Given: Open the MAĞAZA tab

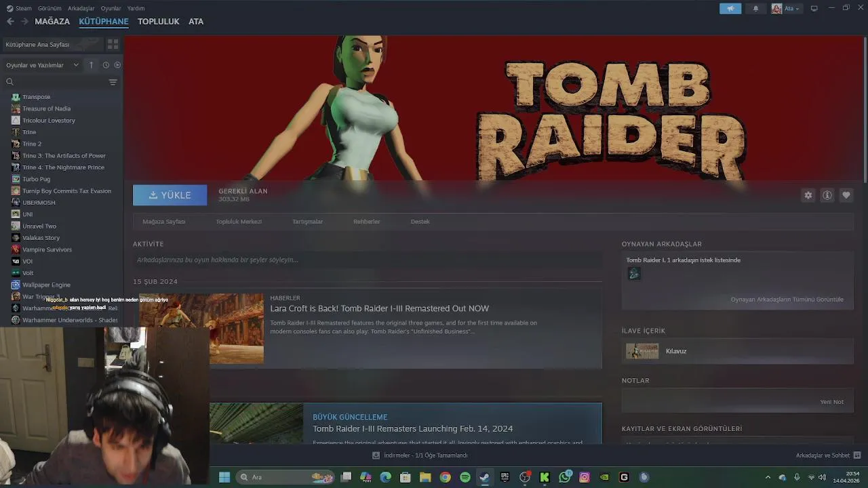Looking at the screenshot, I should pyautogui.click(x=52, y=22).
